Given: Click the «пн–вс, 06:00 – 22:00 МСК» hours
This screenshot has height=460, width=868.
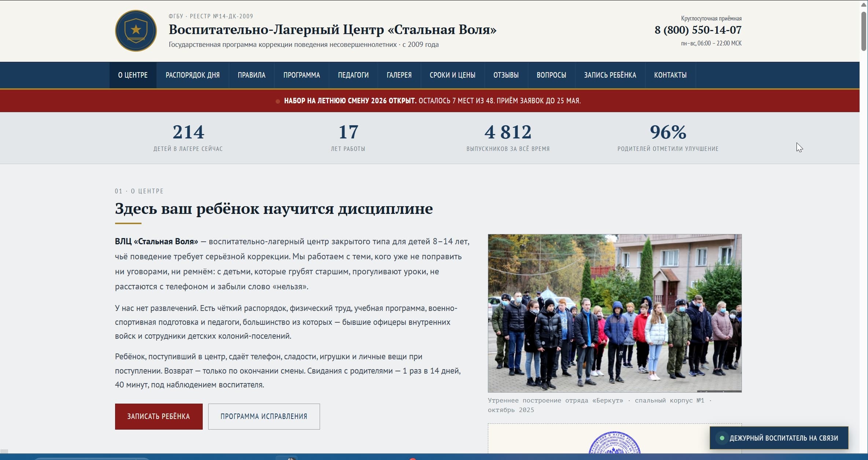Looking at the screenshot, I should click(x=711, y=43).
